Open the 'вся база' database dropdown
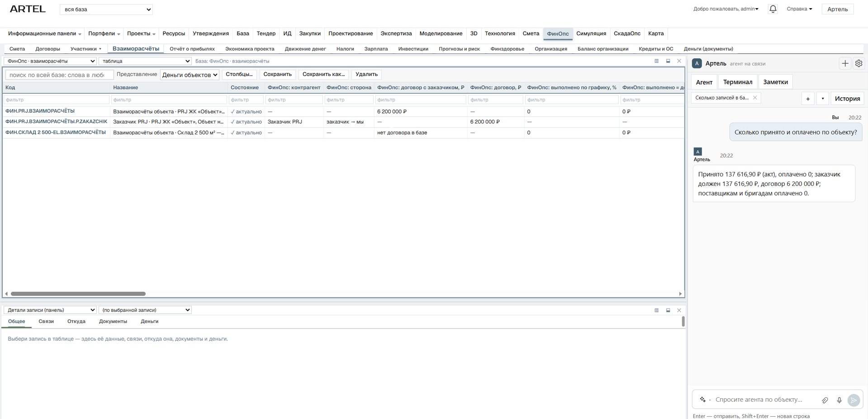868x419 pixels. 106,9
